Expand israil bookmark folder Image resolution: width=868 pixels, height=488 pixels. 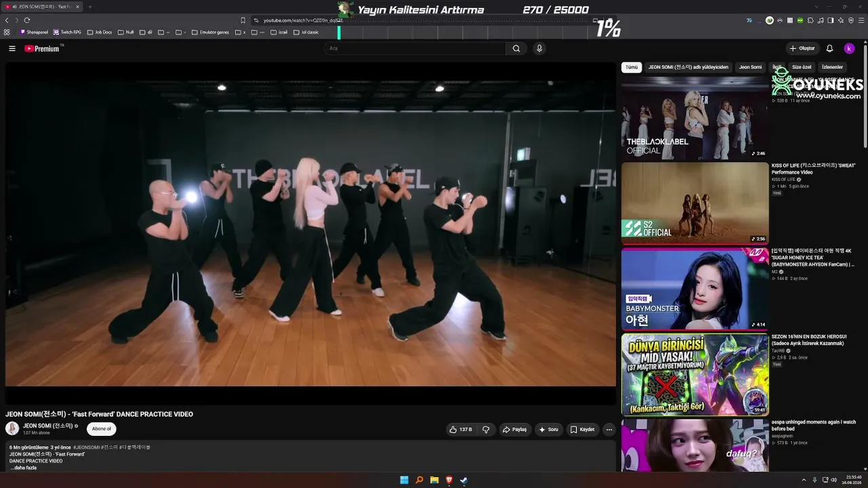[279, 32]
